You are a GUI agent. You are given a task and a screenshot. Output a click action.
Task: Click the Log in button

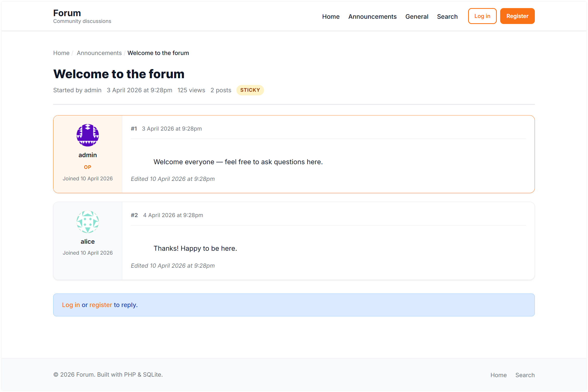[482, 16]
